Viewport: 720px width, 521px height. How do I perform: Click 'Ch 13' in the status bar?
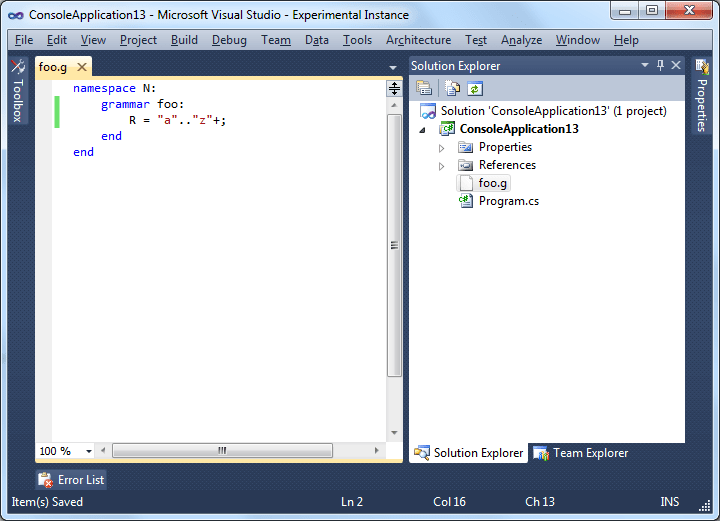click(x=540, y=502)
